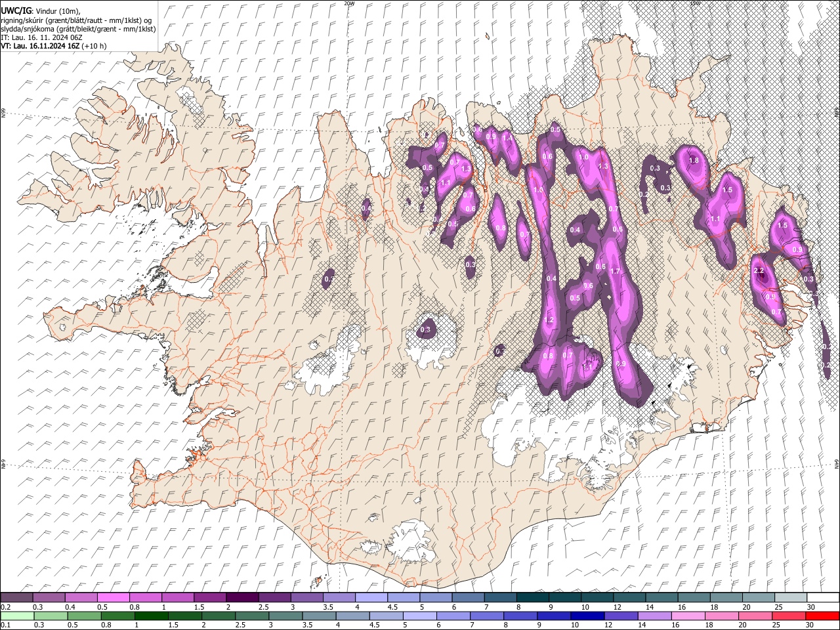The height and width of the screenshot is (630, 840).
Task: Click the pale green rain swatch after 0.1
Action: click(x=18, y=616)
